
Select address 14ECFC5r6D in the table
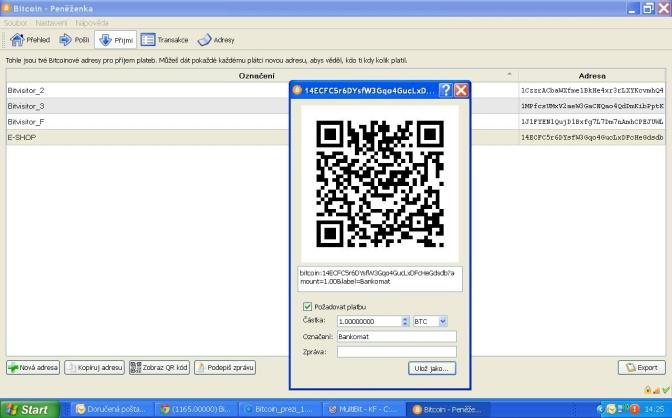coord(592,137)
